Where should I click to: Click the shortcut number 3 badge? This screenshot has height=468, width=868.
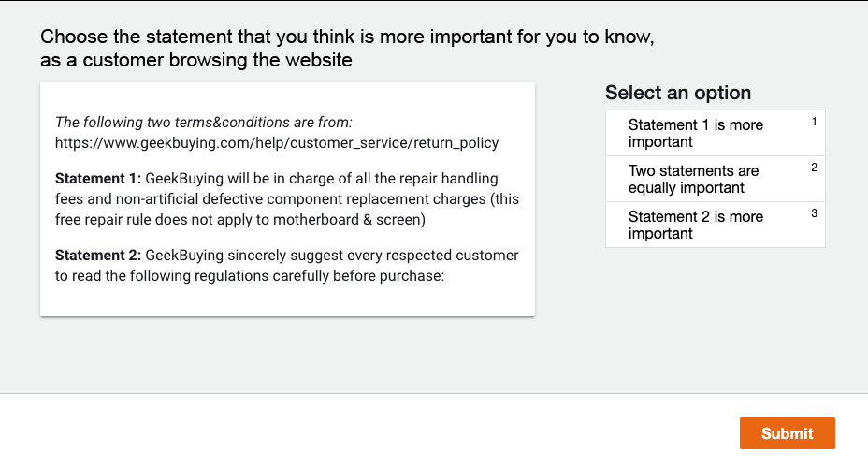(814, 213)
